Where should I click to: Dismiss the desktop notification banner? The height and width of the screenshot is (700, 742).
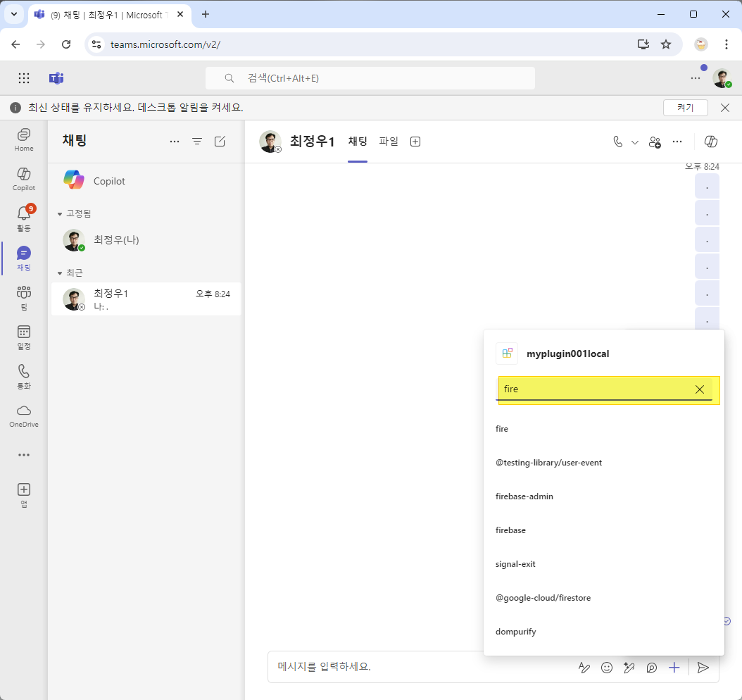(x=724, y=108)
